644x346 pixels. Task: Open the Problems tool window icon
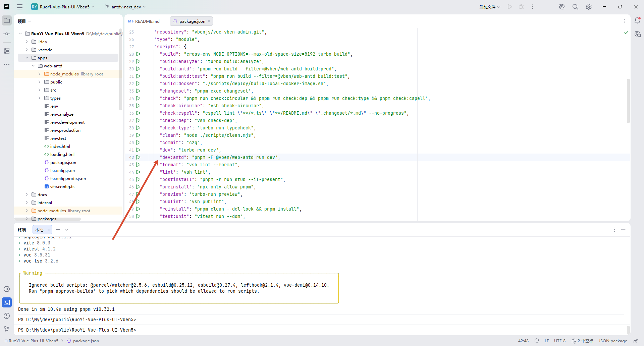coord(7,316)
